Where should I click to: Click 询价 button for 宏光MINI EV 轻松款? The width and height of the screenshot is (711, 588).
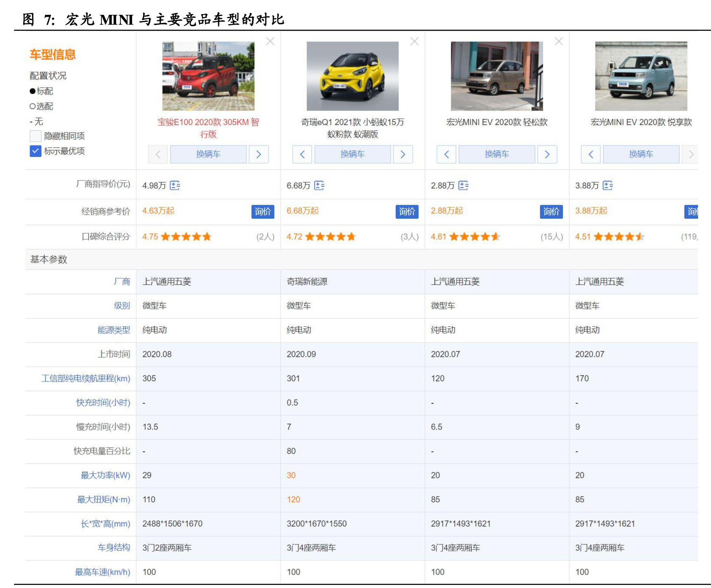552,212
